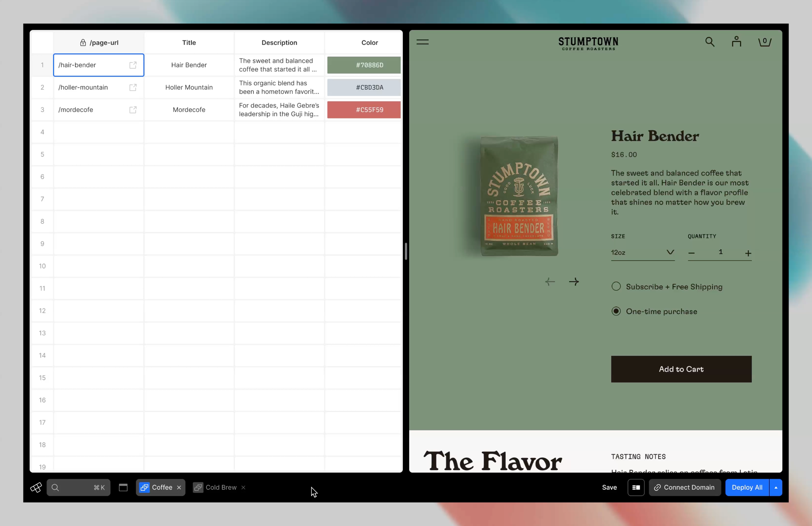Show previous product image arrow

pos(550,282)
